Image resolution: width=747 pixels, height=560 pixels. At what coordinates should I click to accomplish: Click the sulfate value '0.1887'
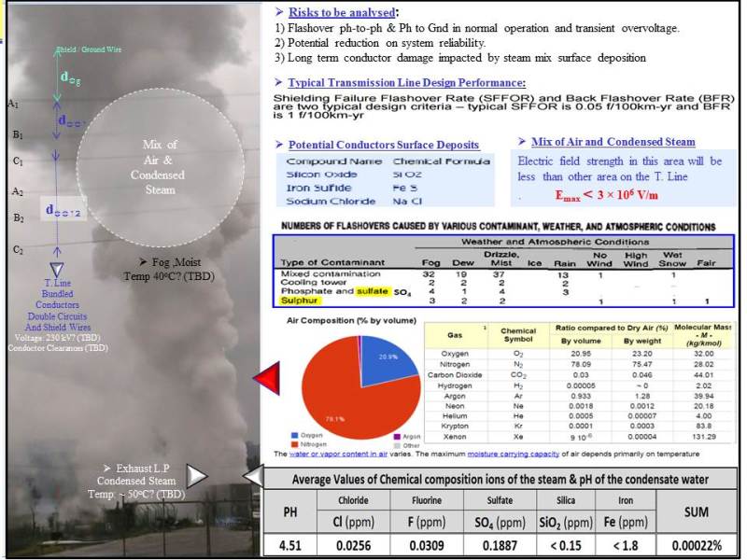(x=500, y=545)
